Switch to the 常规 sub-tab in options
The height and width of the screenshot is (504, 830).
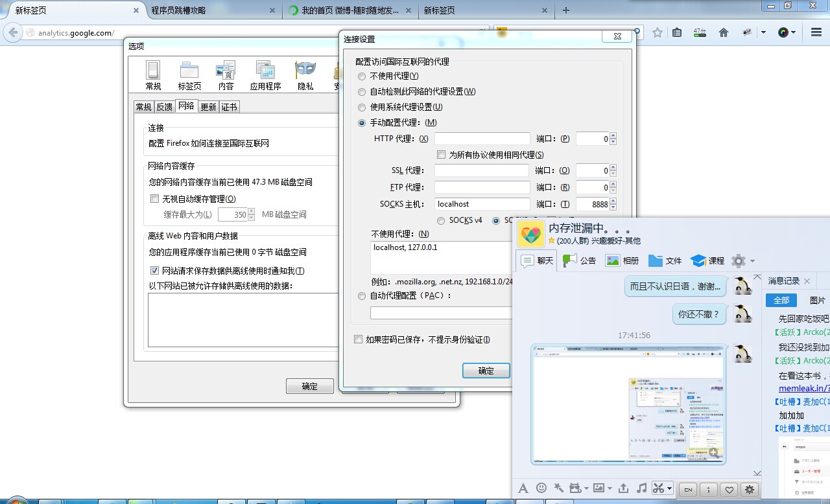144,107
